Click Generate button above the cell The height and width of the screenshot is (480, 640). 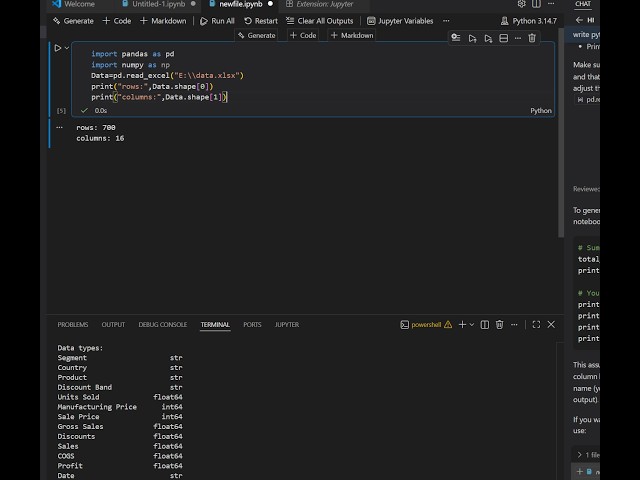coord(257,36)
